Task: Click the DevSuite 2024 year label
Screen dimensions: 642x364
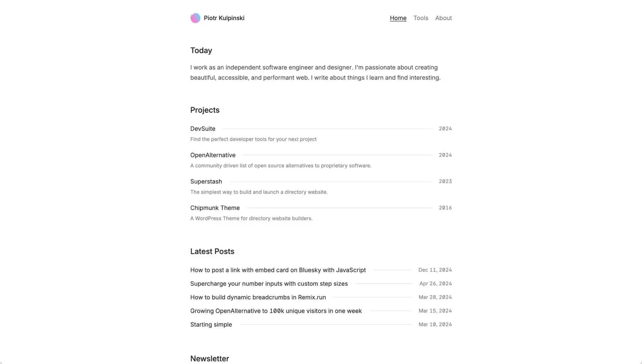Action: 445,128
